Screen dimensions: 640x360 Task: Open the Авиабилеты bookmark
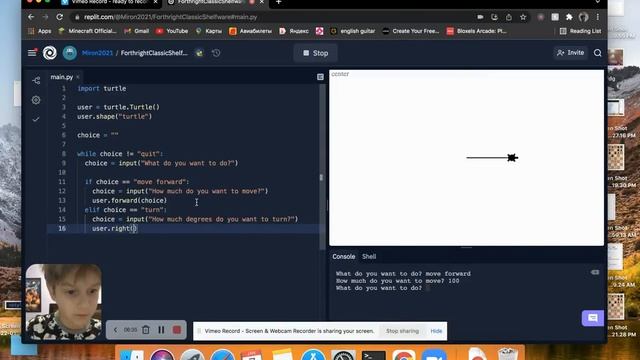tap(250, 31)
